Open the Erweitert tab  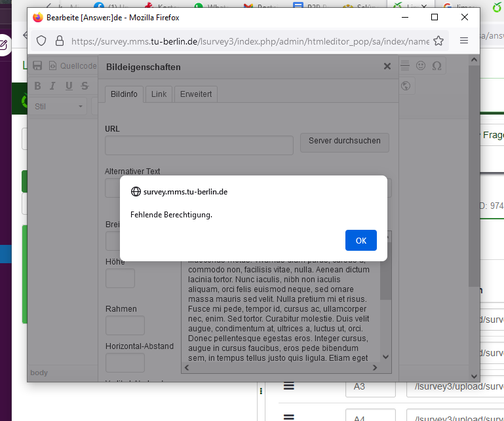click(196, 94)
